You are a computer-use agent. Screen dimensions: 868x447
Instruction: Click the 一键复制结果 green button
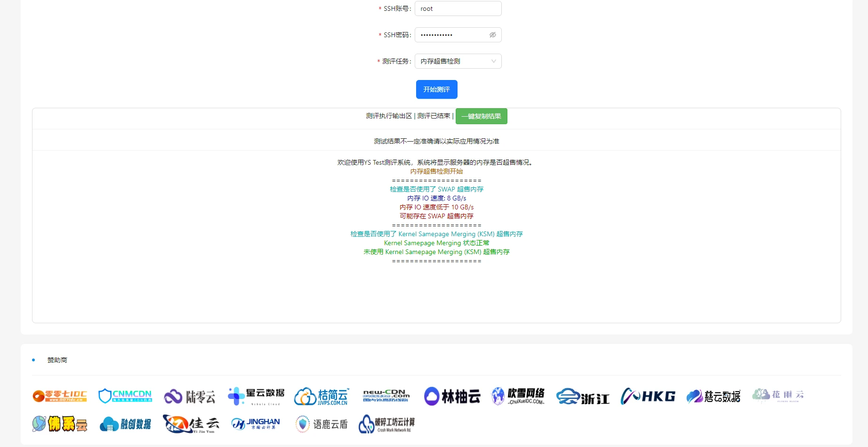(x=481, y=116)
